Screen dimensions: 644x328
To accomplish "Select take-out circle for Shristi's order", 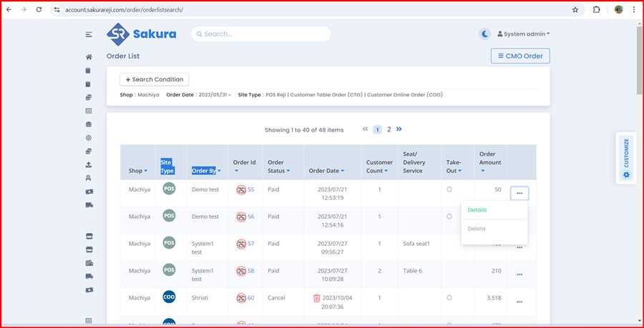I will pyautogui.click(x=449, y=298).
